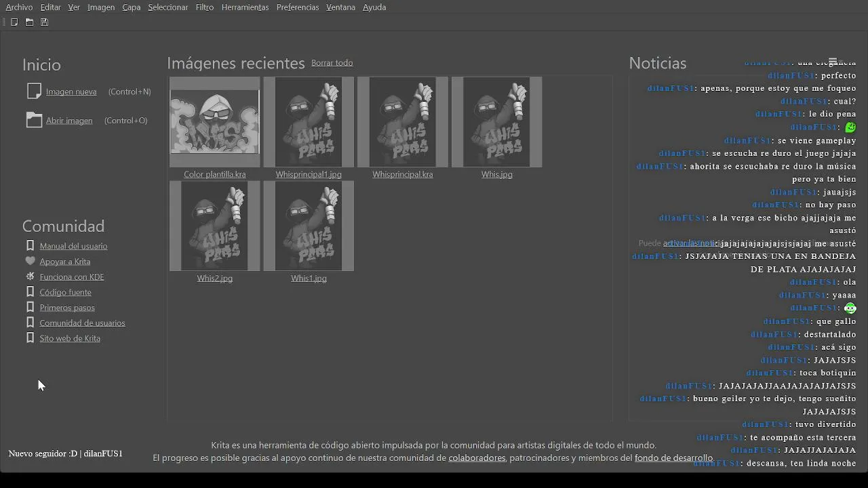Screen dimensions: 868x488
Task: Click heart icon beside Apoyar a Krita
Action: click(x=30, y=261)
